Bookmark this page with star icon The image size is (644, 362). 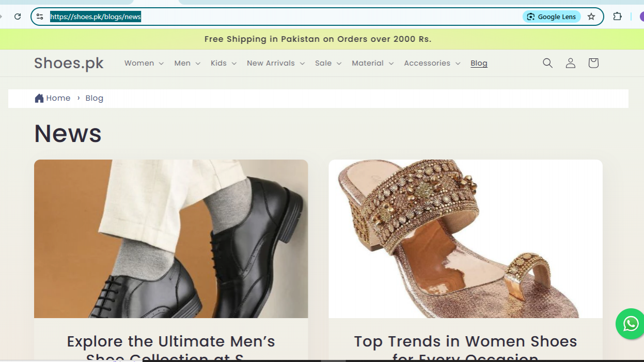tap(591, 17)
